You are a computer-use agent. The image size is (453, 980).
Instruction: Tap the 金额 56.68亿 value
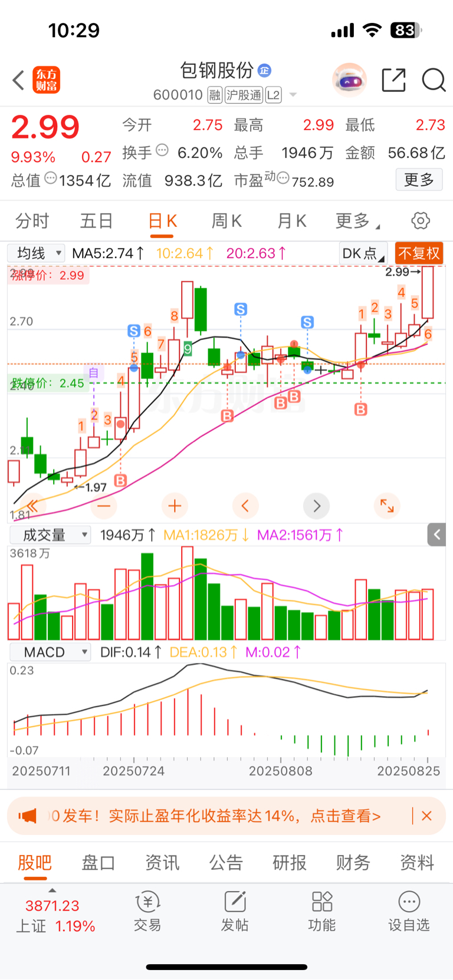[416, 153]
